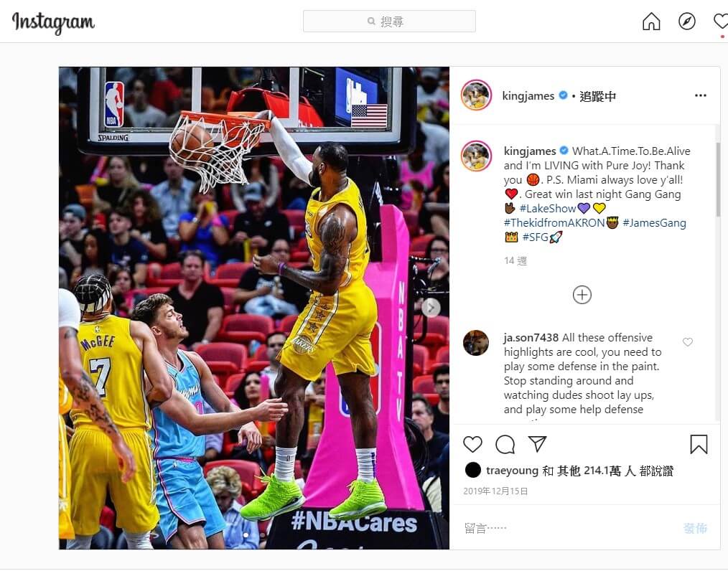Click the Instagram logo

[x=53, y=23]
